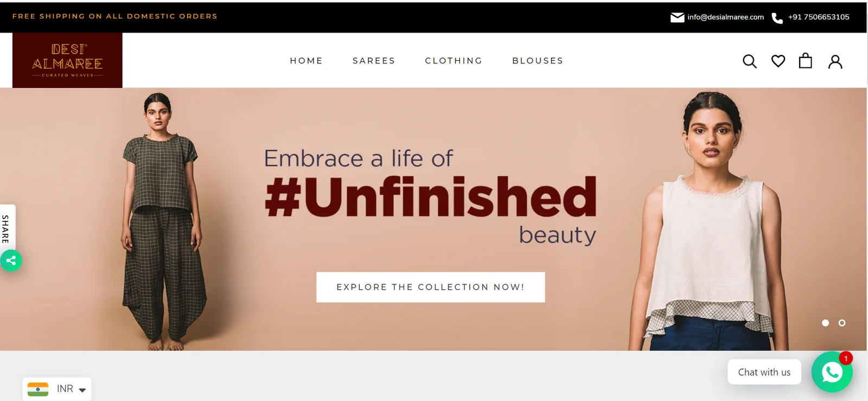The width and height of the screenshot is (868, 401).
Task: Go to the HOME menu item
Action: pyautogui.click(x=307, y=61)
